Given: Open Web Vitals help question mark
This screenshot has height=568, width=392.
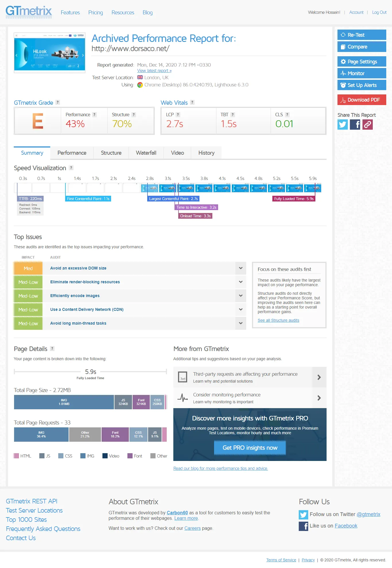Looking at the screenshot, I should pyautogui.click(x=192, y=102).
